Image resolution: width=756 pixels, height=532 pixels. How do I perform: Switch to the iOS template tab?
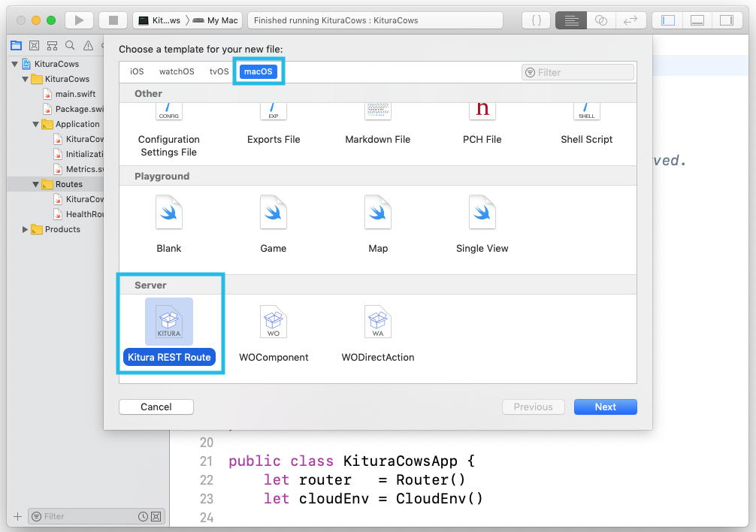tap(137, 71)
